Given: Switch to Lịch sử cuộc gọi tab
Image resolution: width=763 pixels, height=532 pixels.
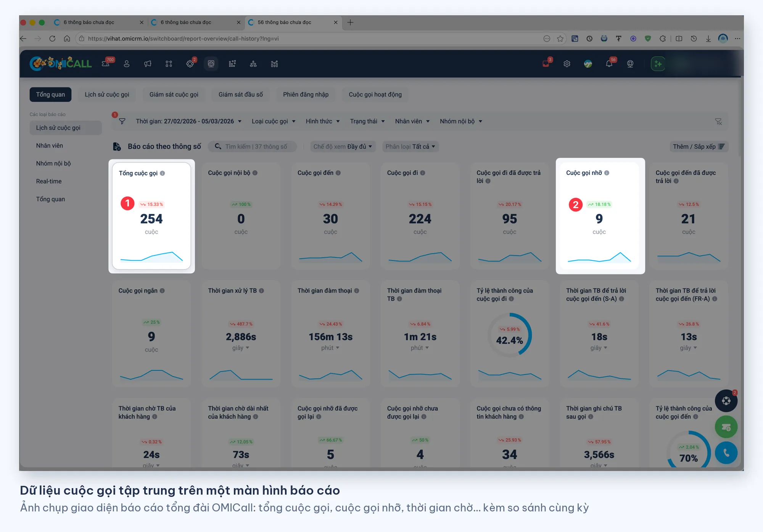Looking at the screenshot, I should coord(107,95).
